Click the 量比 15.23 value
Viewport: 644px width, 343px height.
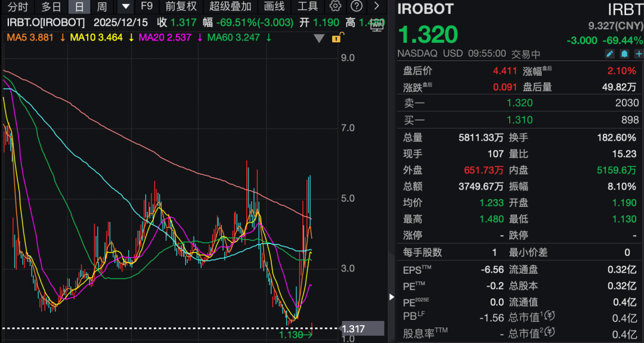[624, 154]
